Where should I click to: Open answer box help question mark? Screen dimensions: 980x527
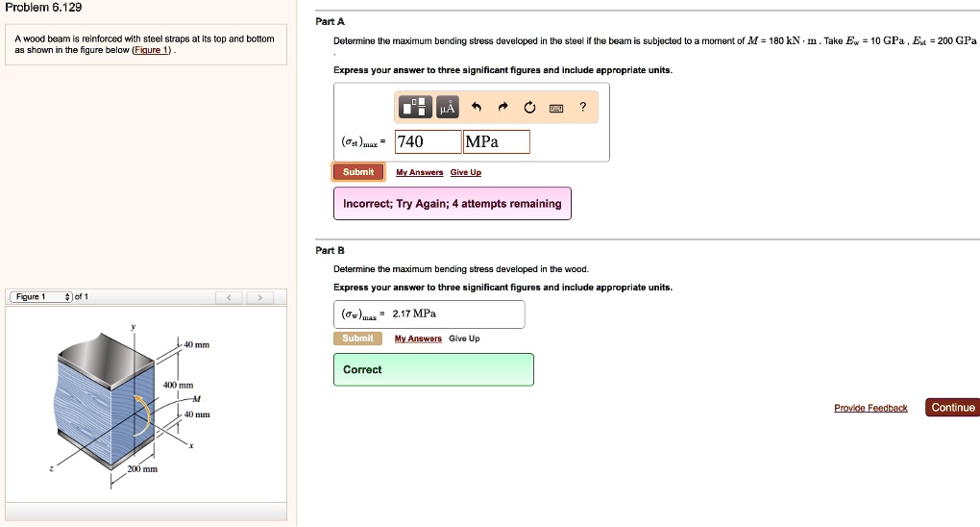tap(582, 107)
